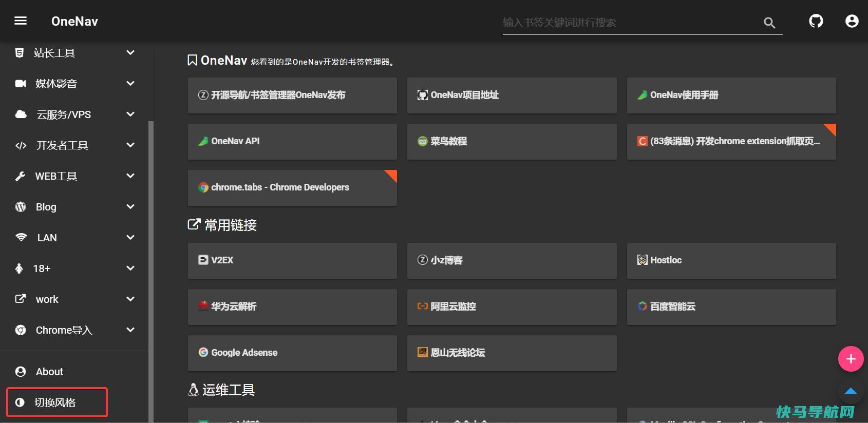
Task: Expand the 站长工具 chevron
Action: tap(130, 53)
